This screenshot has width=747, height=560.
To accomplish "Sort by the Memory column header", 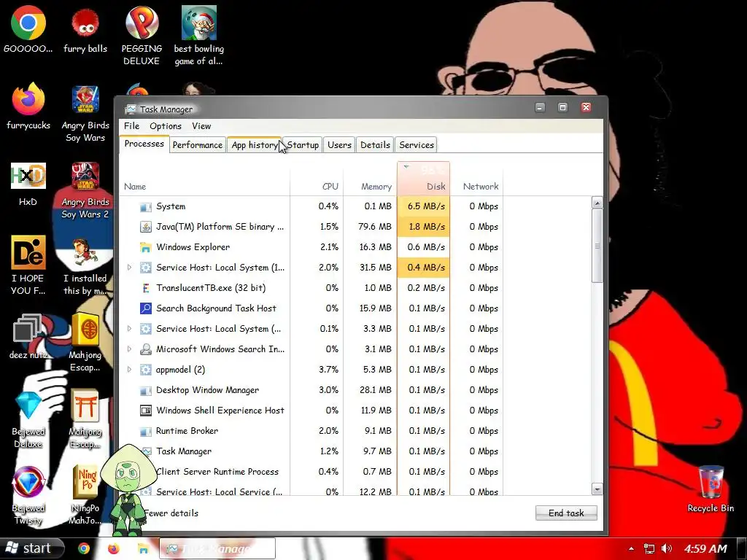I will click(x=370, y=179).
